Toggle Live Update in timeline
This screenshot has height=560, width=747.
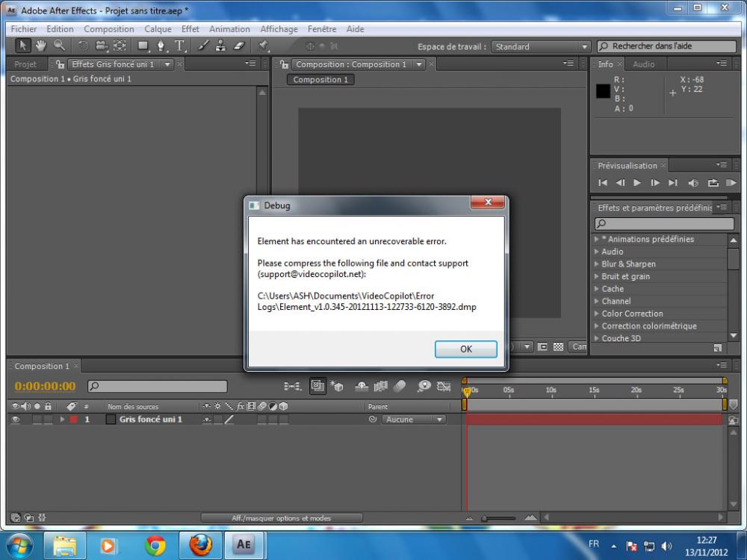[317, 386]
